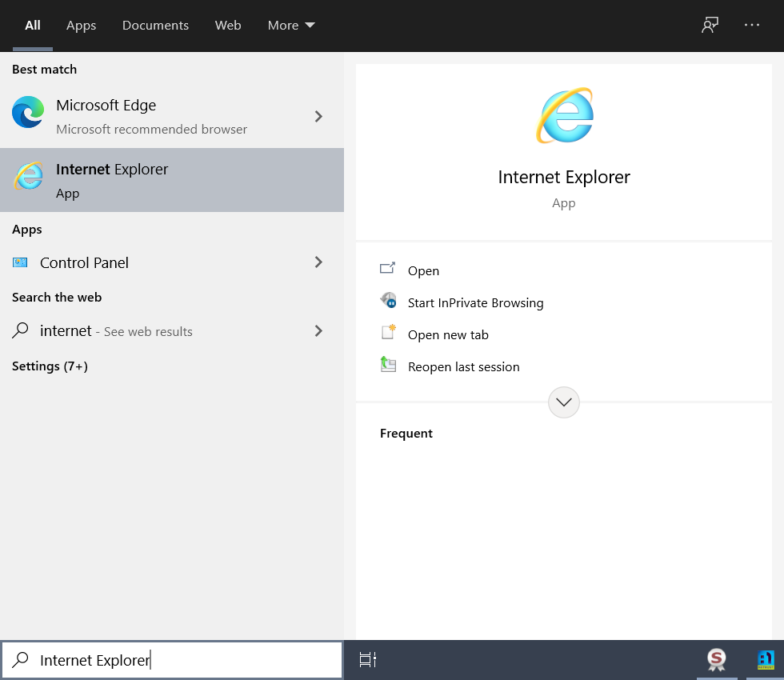Expand the 'internet' web results arrow
This screenshot has height=680, width=784.
[318, 330]
